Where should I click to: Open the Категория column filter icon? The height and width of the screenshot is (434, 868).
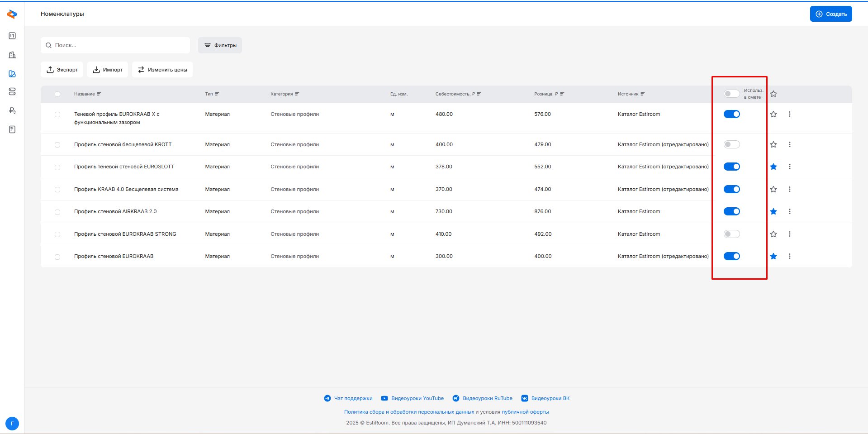[x=297, y=94]
